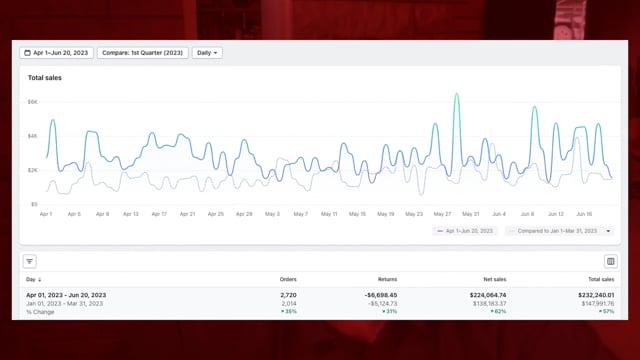640x360 pixels.
Task: Sort by the Day column arrow
Action: pos(40,280)
